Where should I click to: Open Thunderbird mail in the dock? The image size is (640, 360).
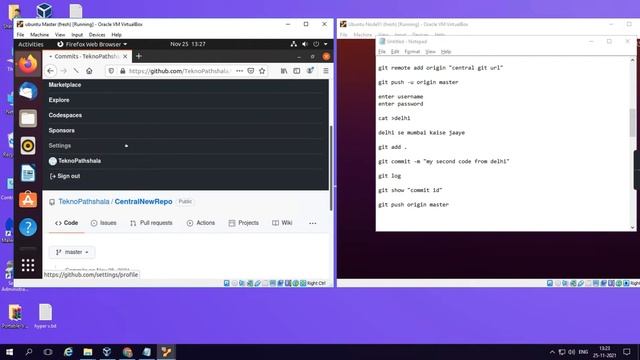coord(28,91)
